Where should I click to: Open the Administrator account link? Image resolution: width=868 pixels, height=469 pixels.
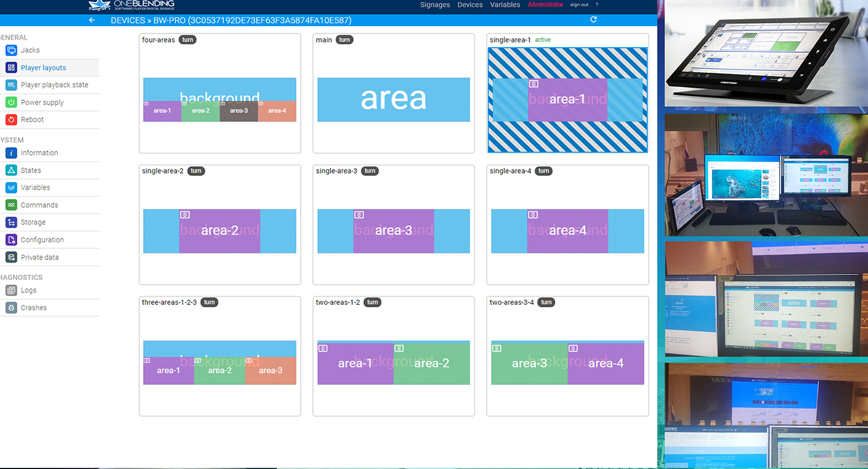coord(545,5)
